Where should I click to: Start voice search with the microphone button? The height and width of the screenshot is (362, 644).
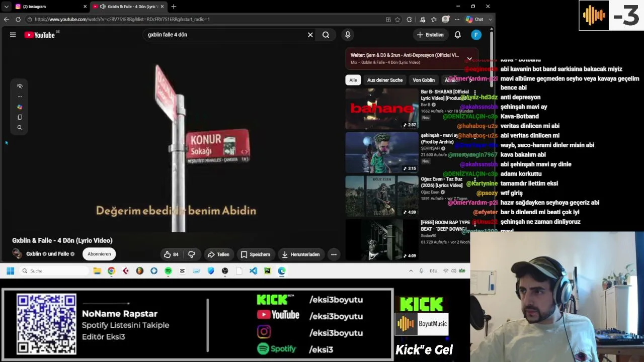point(348,35)
